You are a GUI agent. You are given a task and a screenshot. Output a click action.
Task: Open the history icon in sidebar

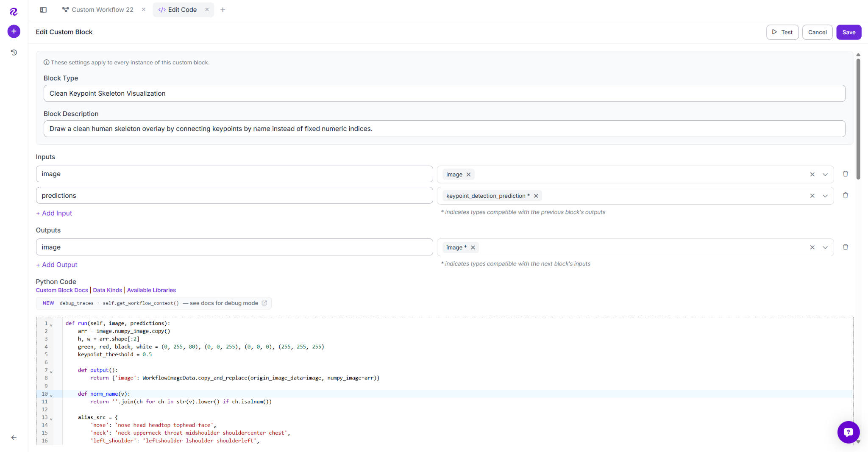click(14, 53)
